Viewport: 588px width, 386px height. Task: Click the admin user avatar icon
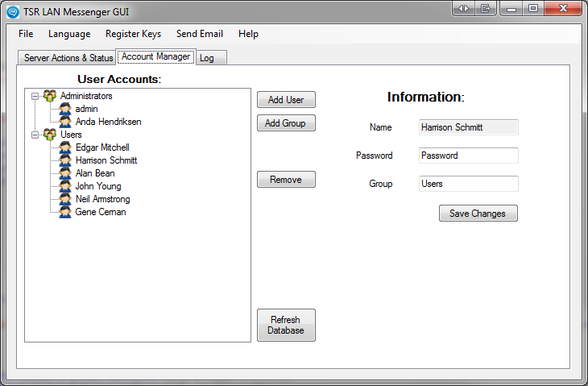(x=65, y=109)
